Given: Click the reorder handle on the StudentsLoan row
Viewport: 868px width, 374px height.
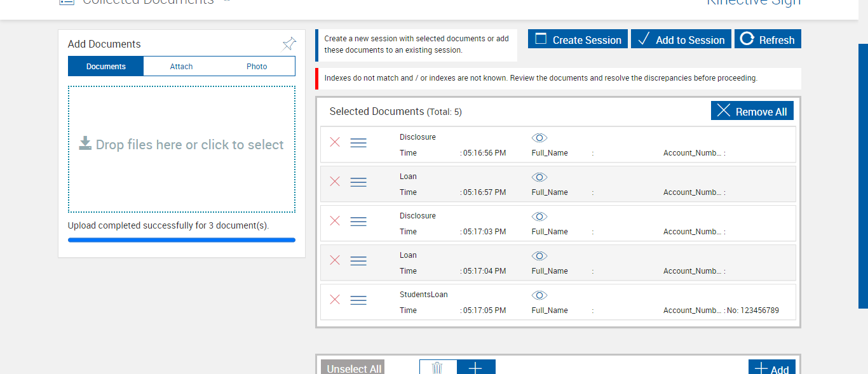Looking at the screenshot, I should (x=358, y=300).
